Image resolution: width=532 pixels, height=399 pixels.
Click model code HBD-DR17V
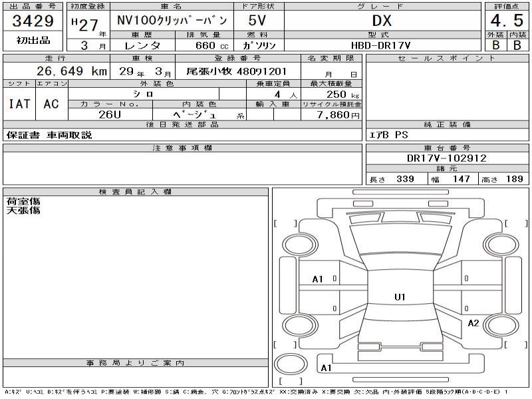[380, 45]
